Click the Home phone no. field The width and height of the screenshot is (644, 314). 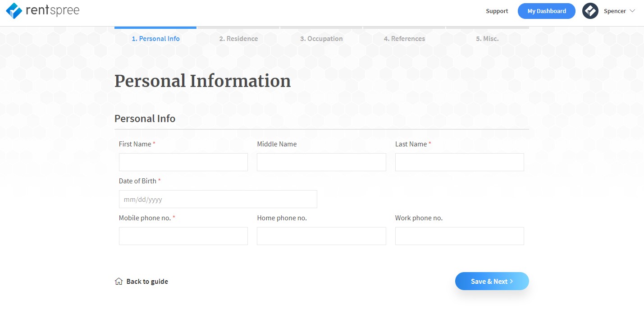click(321, 236)
